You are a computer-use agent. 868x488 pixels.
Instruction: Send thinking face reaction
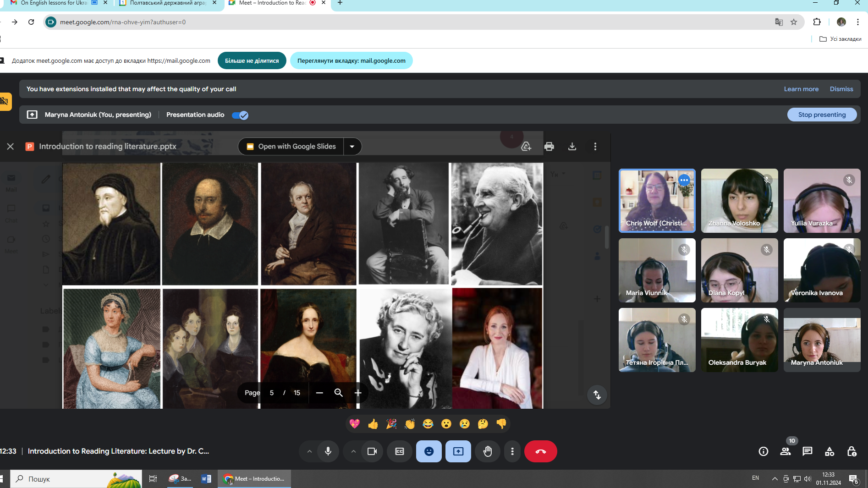point(483,424)
